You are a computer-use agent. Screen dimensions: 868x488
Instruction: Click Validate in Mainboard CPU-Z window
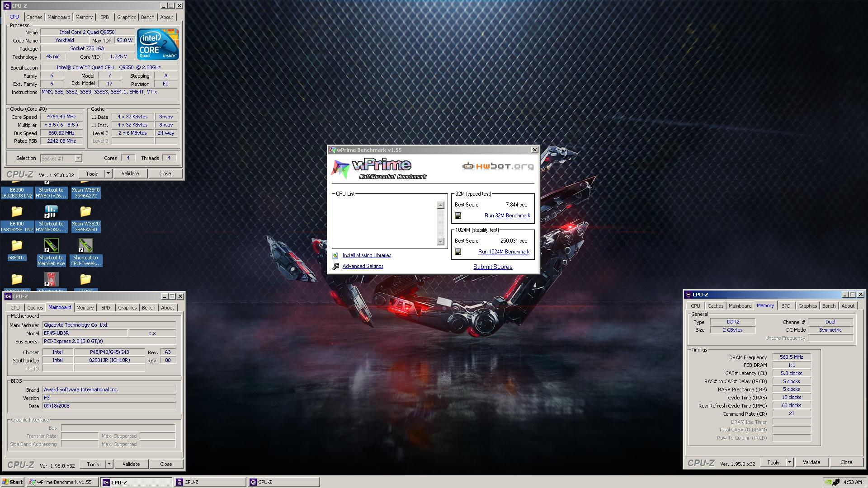pos(131,464)
